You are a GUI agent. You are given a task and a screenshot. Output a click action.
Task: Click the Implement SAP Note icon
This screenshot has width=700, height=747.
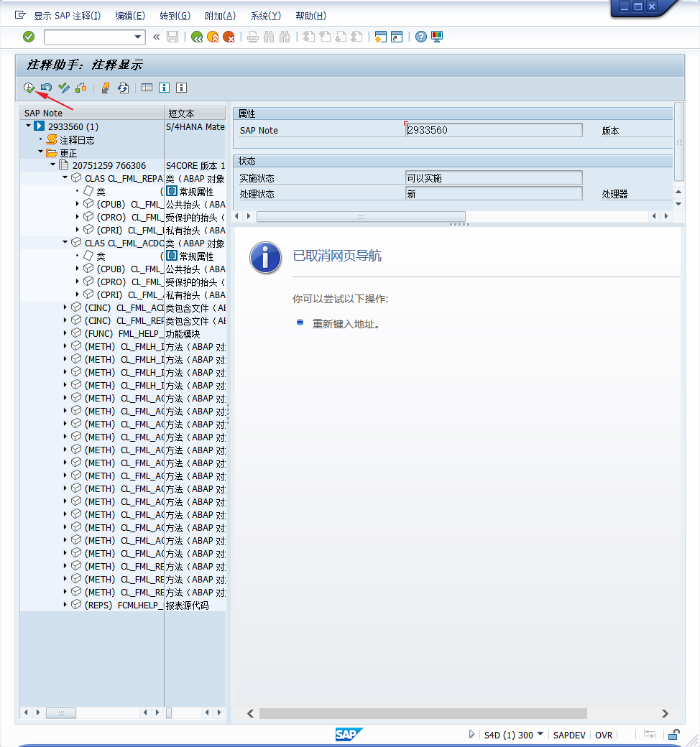29,88
